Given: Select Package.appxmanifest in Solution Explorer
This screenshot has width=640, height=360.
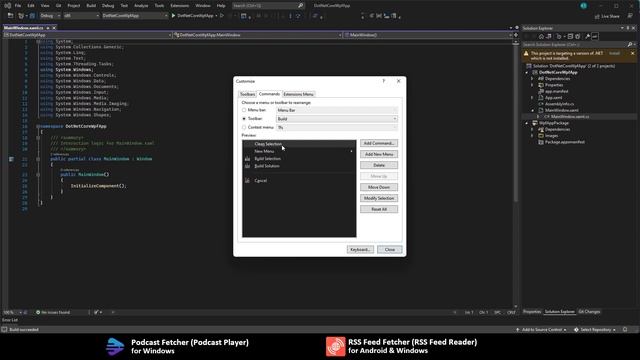Looking at the screenshot, I should pyautogui.click(x=564, y=142).
